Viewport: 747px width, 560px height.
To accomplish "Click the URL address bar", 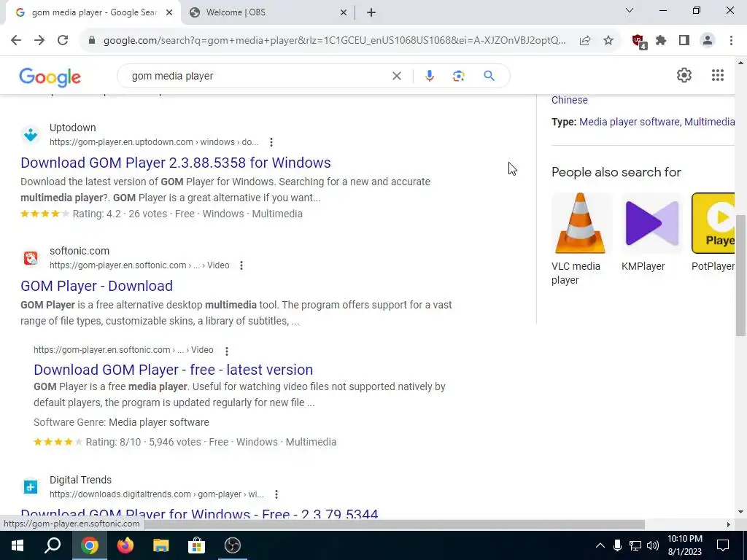I will pyautogui.click(x=333, y=41).
